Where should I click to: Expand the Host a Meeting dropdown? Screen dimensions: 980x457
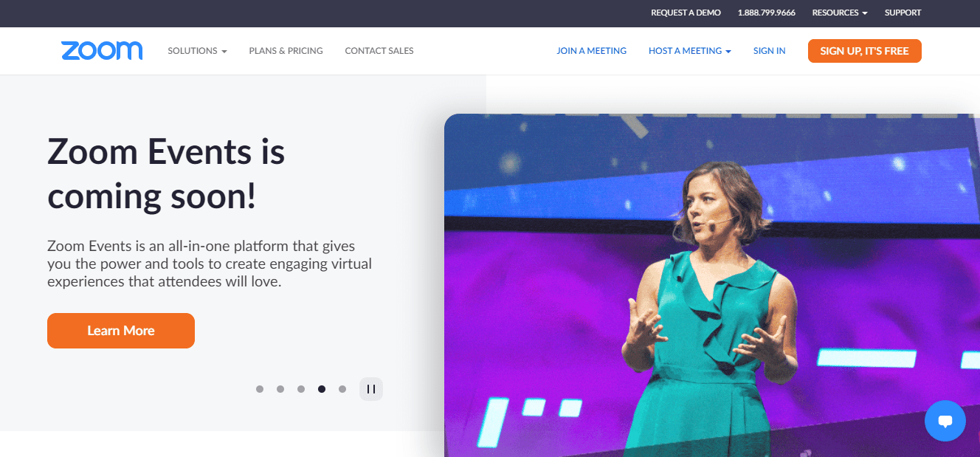[690, 51]
